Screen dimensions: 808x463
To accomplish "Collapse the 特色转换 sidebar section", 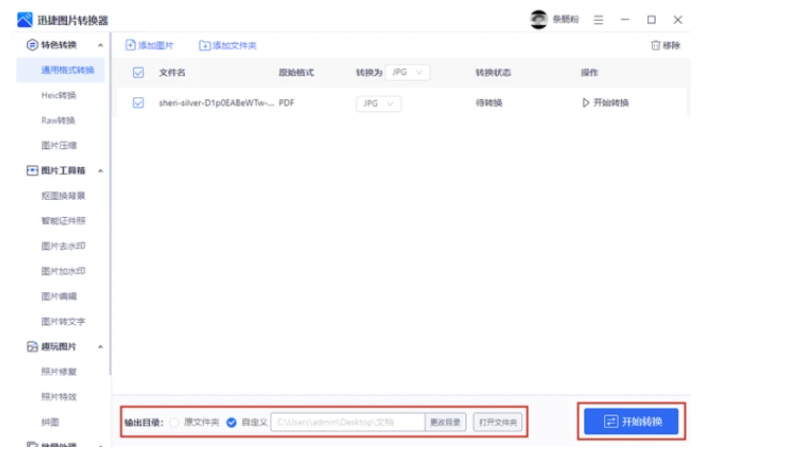I will pyautogui.click(x=100, y=45).
